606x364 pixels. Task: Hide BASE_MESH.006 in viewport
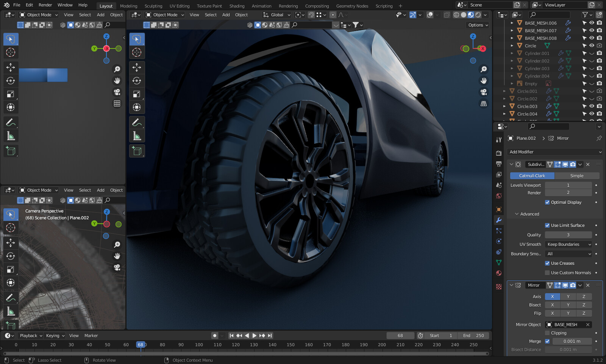coord(592,23)
